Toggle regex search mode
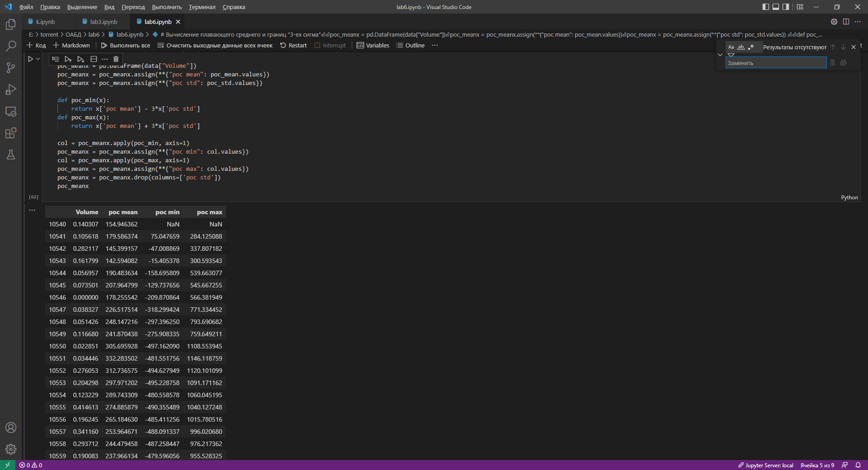868x470 pixels. [751, 47]
